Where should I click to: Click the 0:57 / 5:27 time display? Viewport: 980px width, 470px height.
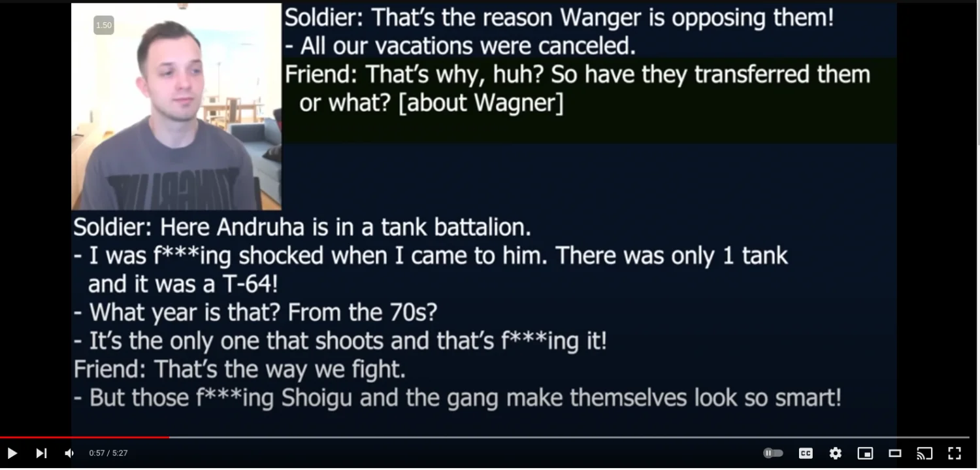(108, 453)
